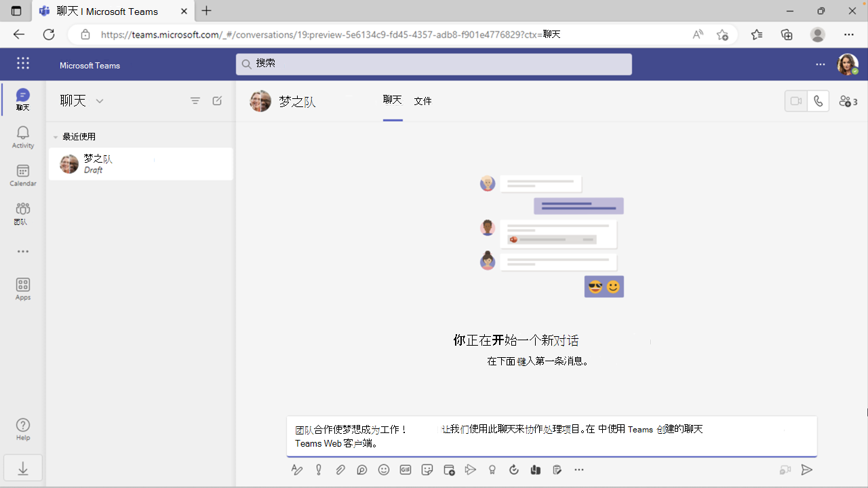This screenshot has height=488, width=868.
Task: Insert a GIF
Action: [x=406, y=470]
